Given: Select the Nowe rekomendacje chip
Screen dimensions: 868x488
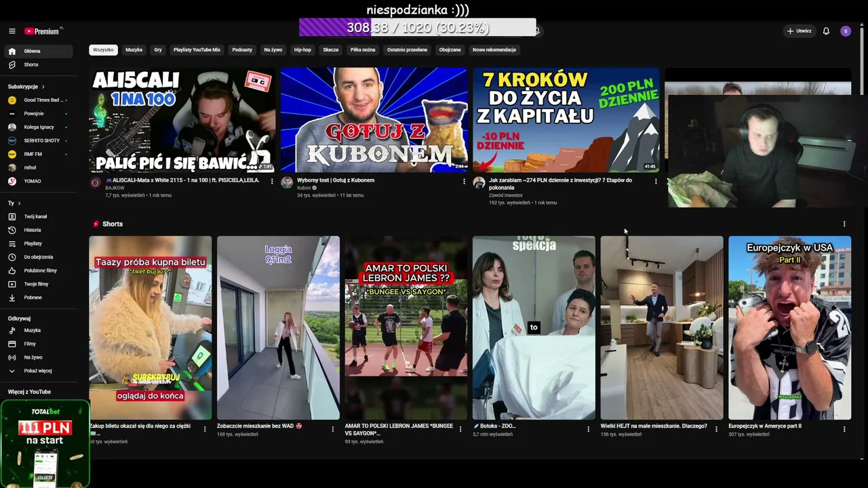Looking at the screenshot, I should point(494,49).
